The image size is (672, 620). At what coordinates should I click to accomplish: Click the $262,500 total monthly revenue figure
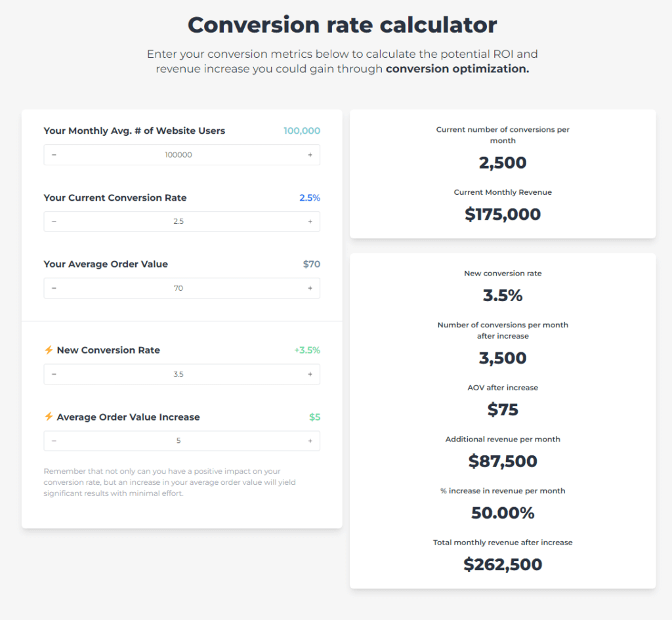(503, 564)
